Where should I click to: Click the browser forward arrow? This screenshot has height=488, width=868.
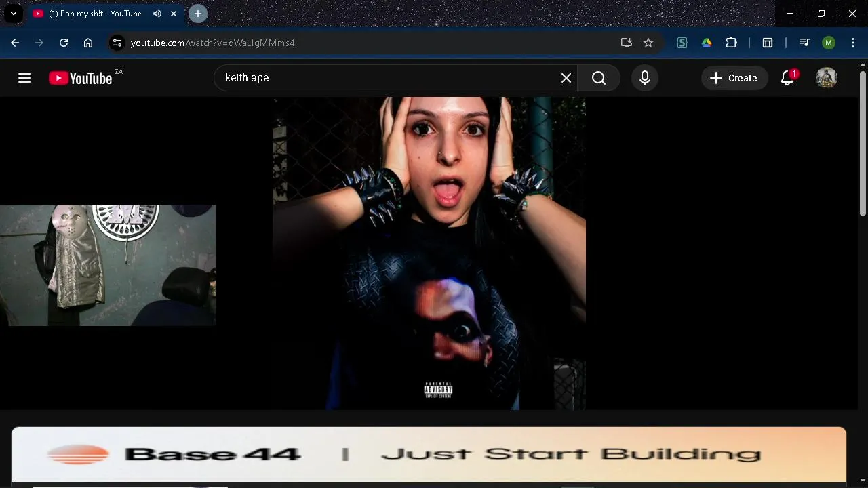pos(39,43)
